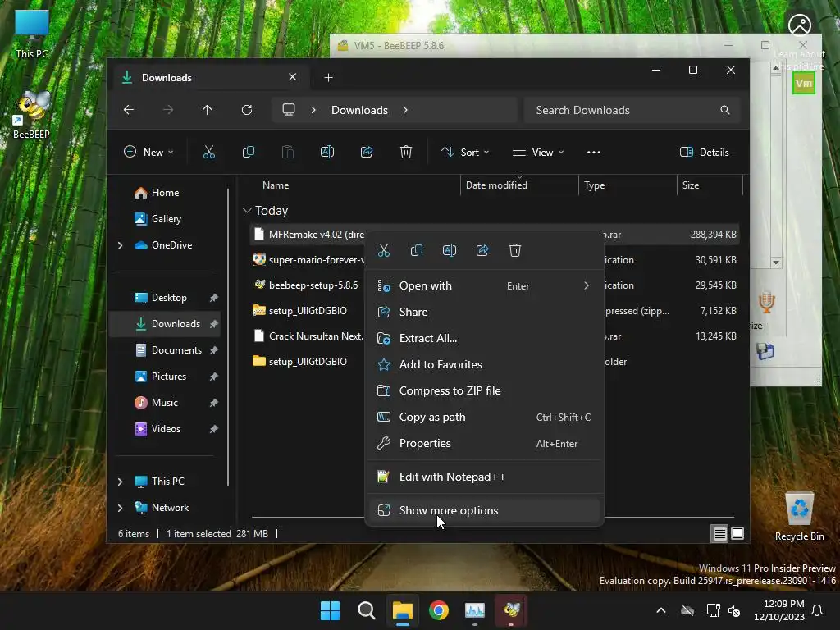Open BeeBEEP from the taskbar
The image size is (840, 630).
511,610
